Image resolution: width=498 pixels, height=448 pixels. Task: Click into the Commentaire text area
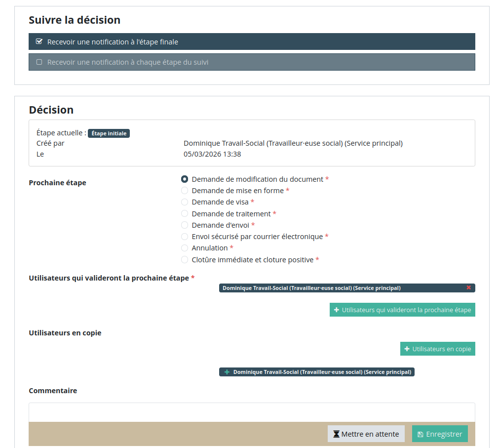click(252, 412)
